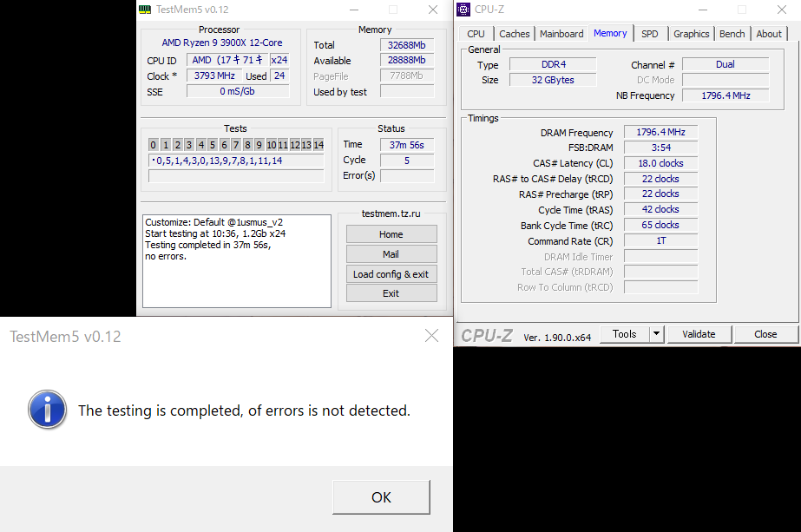Open the Caches tab
This screenshot has height=532, width=801.
coord(515,34)
